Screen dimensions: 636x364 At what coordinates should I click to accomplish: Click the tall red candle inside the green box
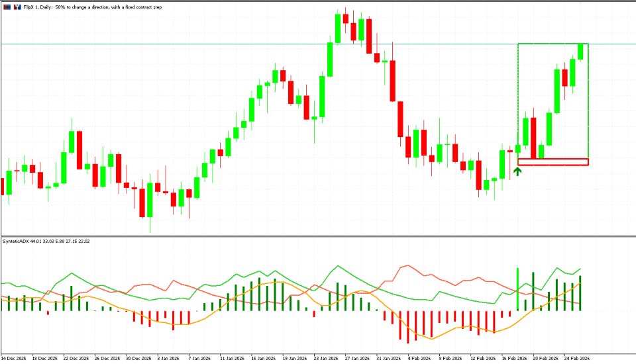(533, 138)
